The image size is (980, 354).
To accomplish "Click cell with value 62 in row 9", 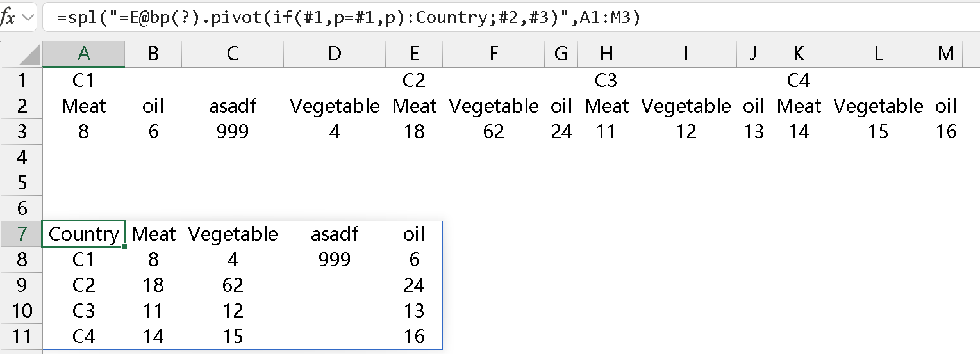I will (232, 285).
